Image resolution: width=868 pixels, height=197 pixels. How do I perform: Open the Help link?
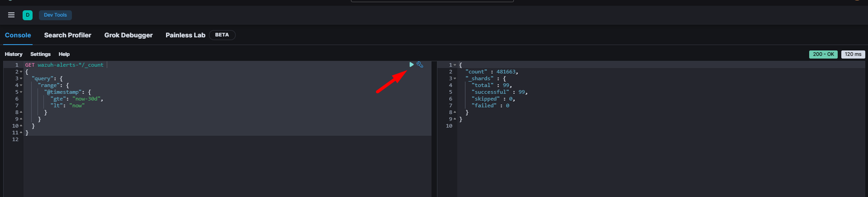coord(64,54)
